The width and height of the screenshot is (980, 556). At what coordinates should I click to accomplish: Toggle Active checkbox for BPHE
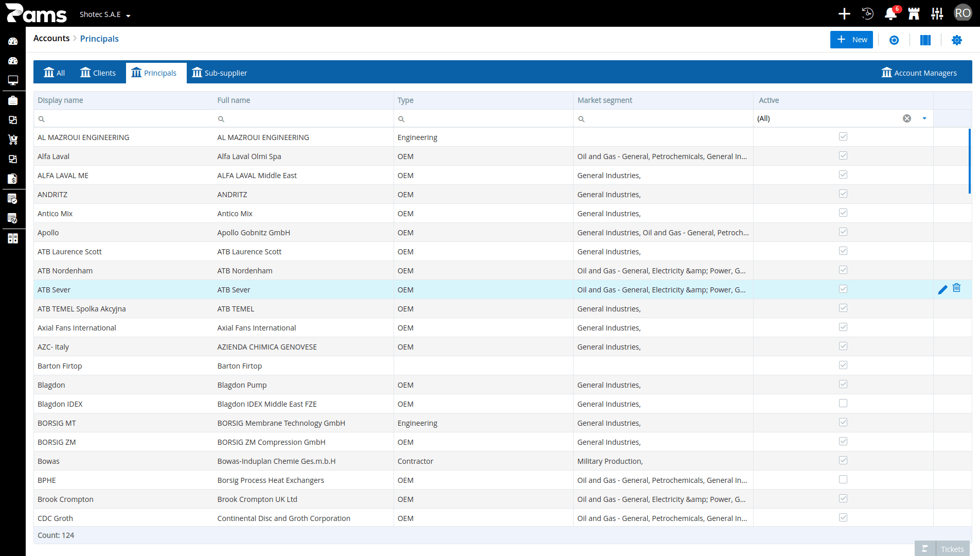(x=843, y=479)
